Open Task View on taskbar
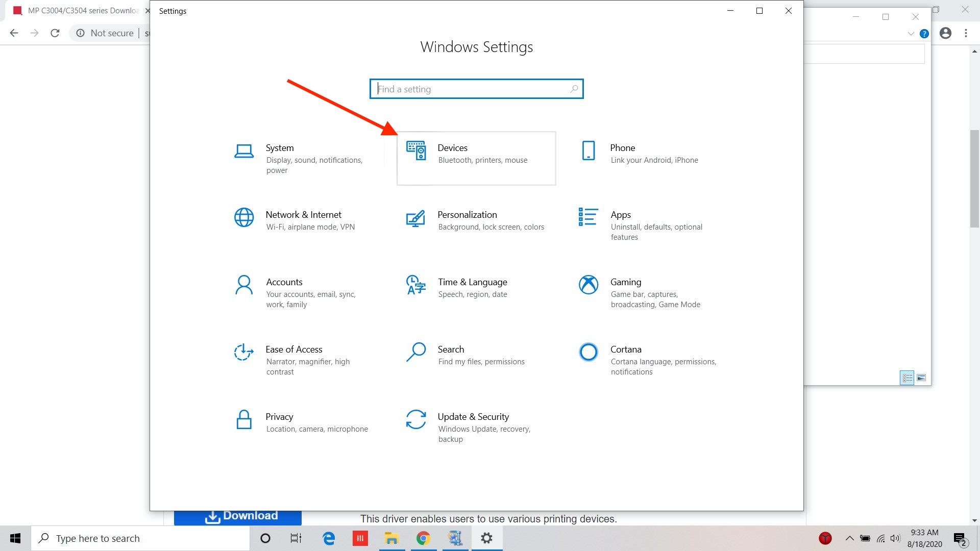 [296, 538]
